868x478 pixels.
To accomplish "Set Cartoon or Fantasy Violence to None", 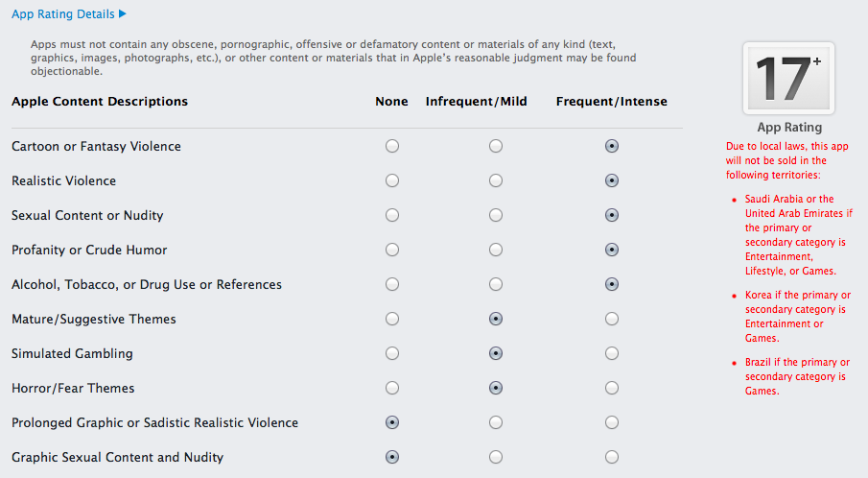I will click(392, 146).
